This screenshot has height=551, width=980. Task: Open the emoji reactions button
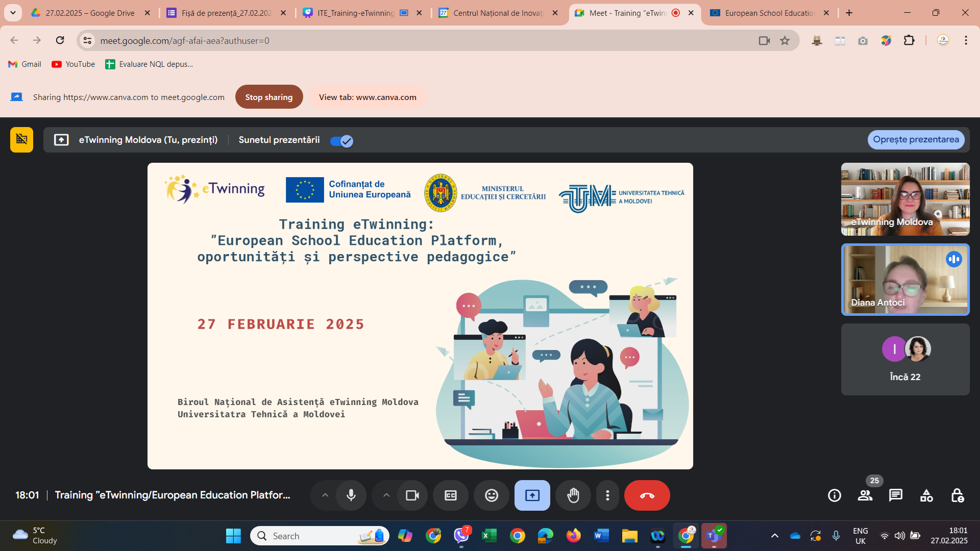pos(491,495)
